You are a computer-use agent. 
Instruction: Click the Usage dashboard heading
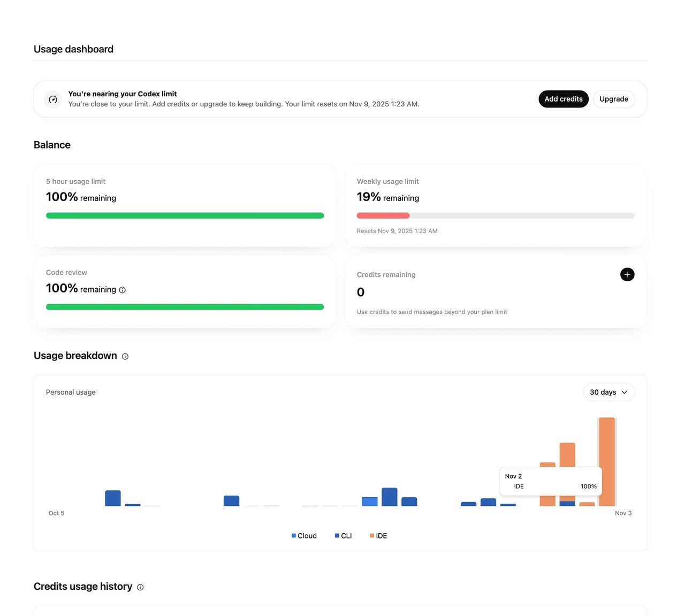(73, 49)
